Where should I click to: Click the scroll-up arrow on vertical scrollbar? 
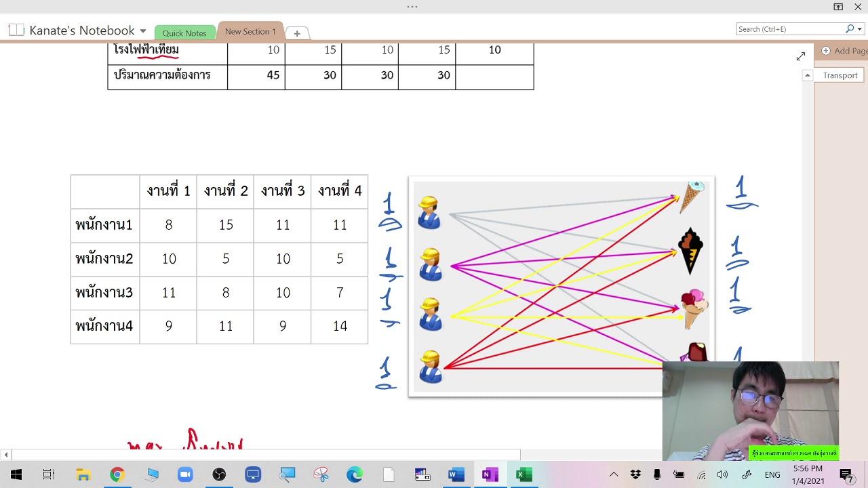click(x=807, y=75)
